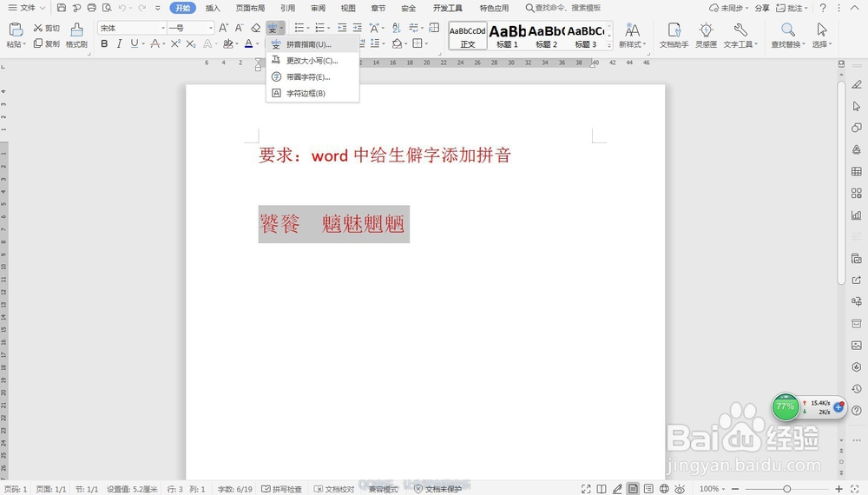Apply the 正文 style

click(x=468, y=36)
